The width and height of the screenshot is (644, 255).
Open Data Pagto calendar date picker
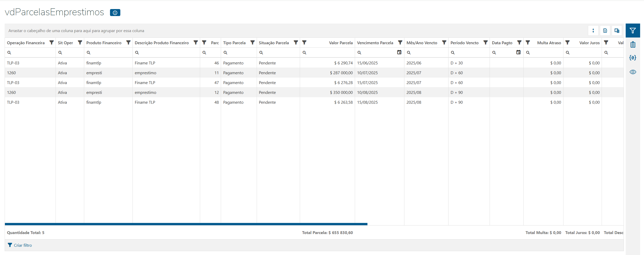tap(518, 52)
